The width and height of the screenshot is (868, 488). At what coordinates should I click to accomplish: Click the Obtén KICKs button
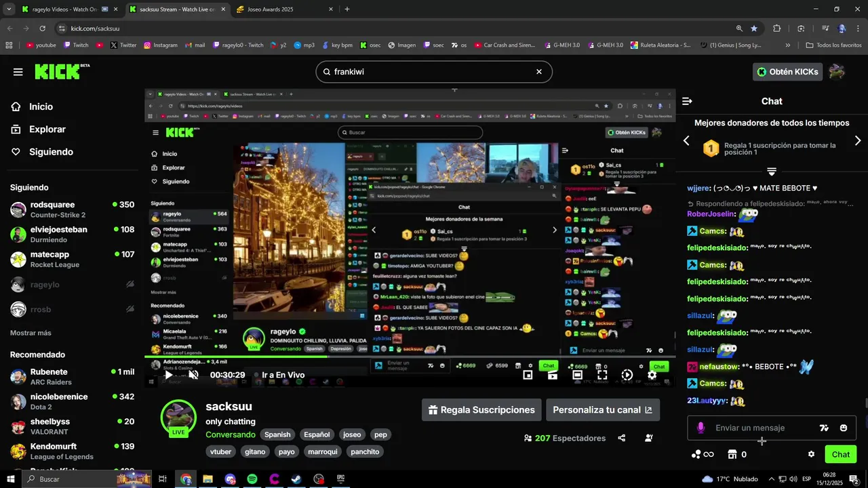pos(787,72)
